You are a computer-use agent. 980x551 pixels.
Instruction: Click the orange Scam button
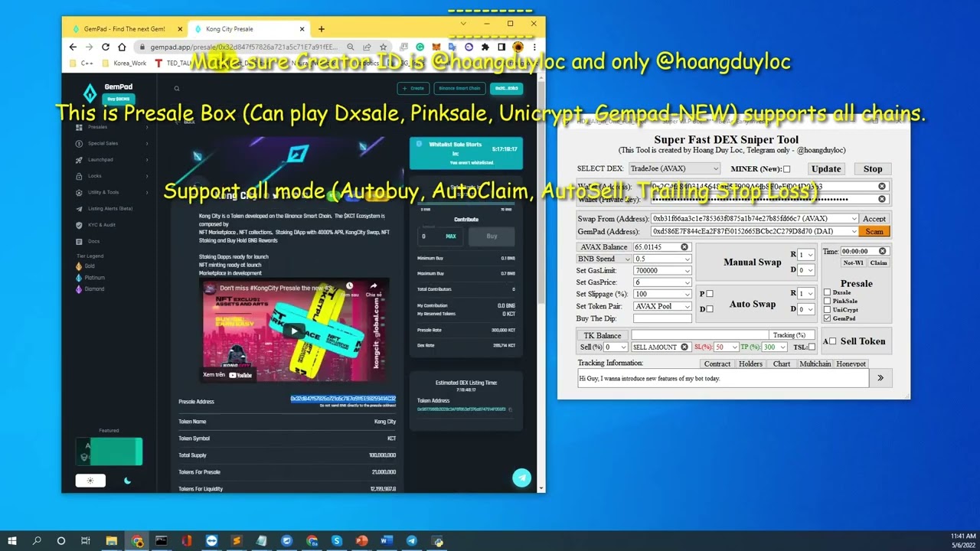pyautogui.click(x=874, y=231)
